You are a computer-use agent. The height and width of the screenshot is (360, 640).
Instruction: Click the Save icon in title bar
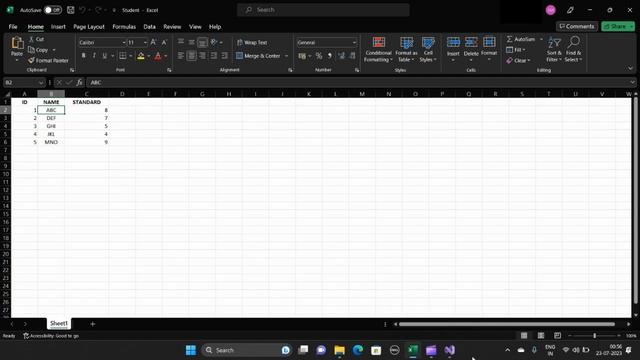tap(71, 10)
